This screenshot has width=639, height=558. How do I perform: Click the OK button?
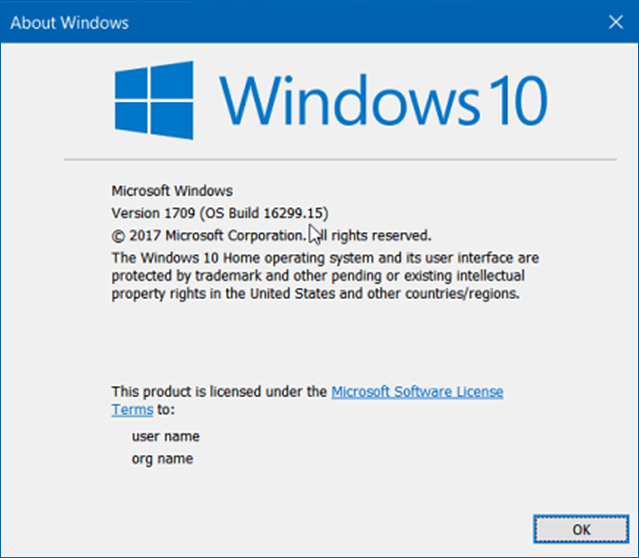(581, 529)
